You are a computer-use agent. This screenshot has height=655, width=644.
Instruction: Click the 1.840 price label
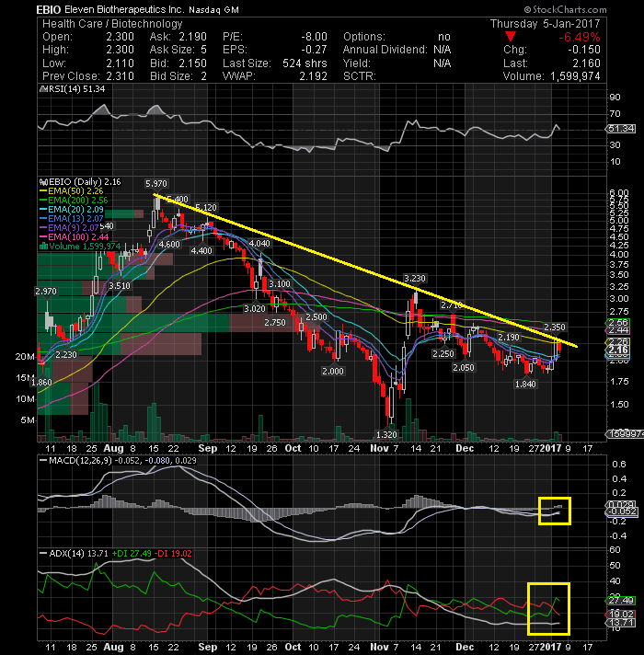[525, 385]
